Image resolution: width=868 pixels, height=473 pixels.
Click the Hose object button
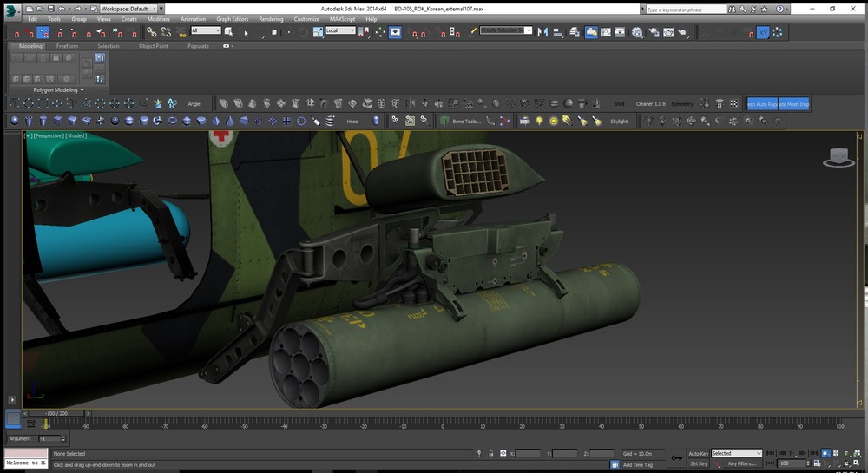click(x=352, y=122)
